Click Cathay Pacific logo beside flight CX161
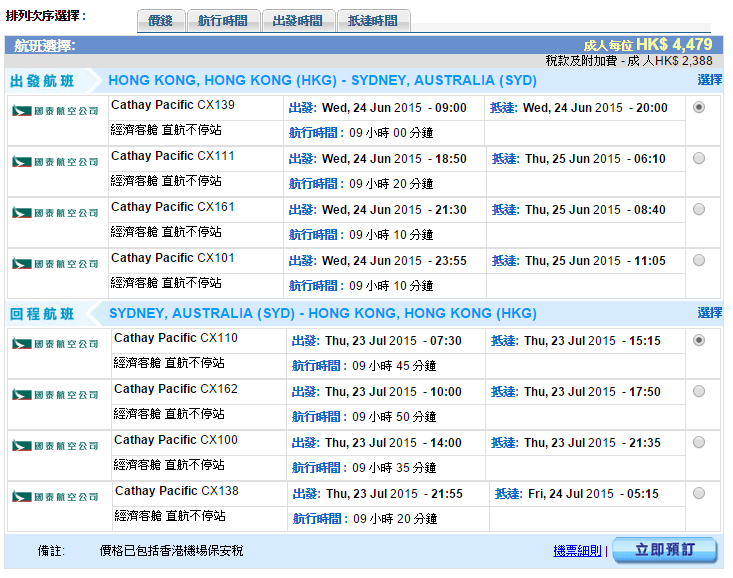733x578 pixels. click(x=55, y=213)
